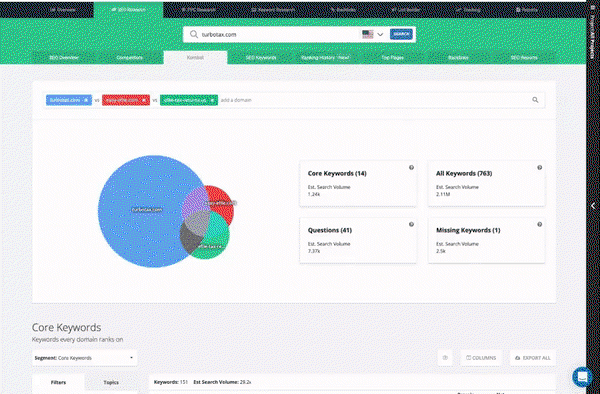Remove the blue turbotax.com domain chip

tap(86, 100)
